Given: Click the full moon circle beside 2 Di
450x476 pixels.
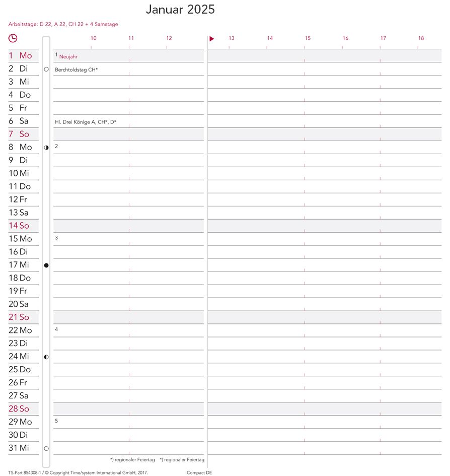Looking at the screenshot, I should click(x=46, y=69).
